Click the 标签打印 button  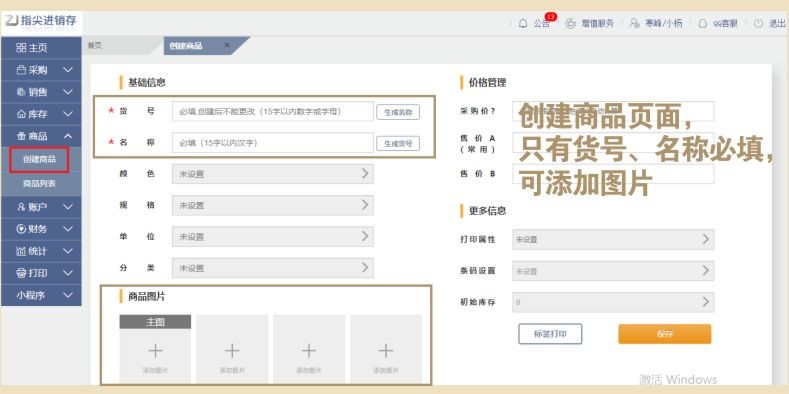pos(550,334)
